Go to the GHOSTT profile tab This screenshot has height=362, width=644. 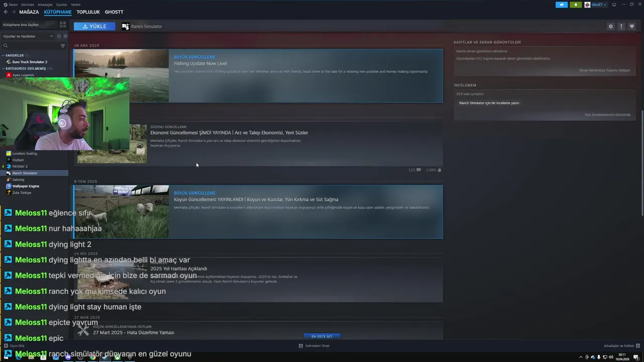pos(114,12)
